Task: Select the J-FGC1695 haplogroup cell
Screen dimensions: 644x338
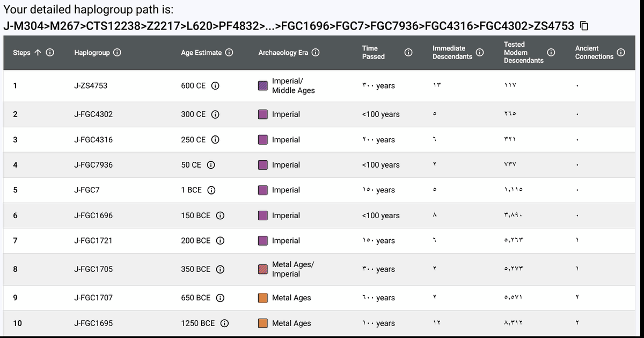Action: coord(93,323)
